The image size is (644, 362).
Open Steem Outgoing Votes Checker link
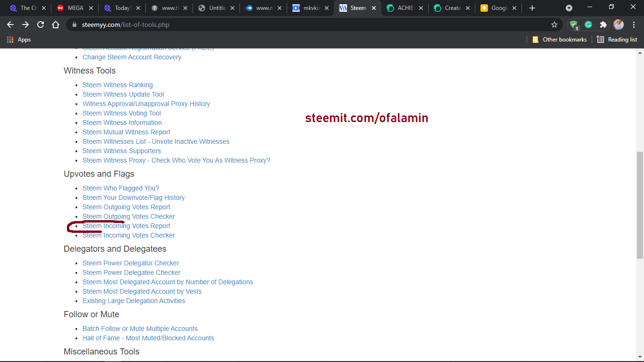[x=129, y=216]
